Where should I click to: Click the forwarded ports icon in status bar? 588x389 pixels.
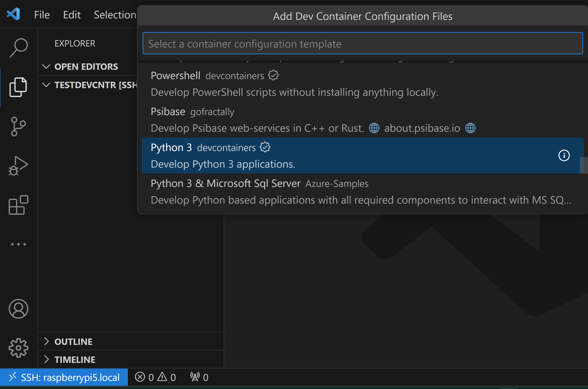(195, 377)
